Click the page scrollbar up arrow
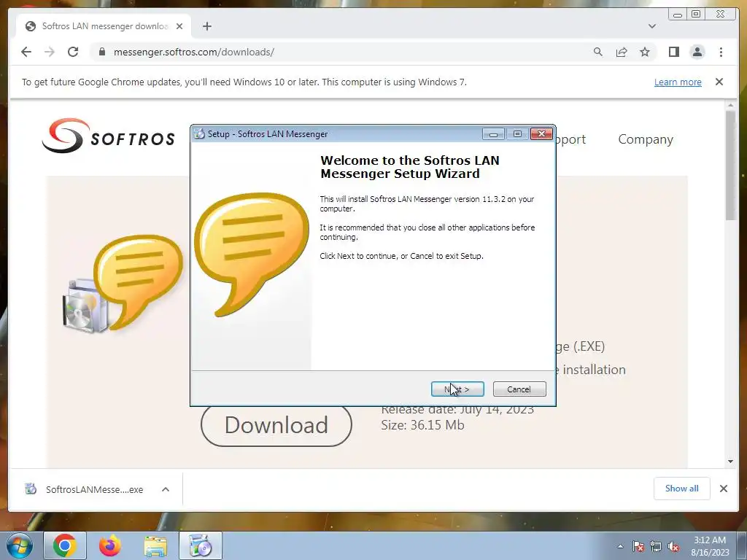 point(730,105)
